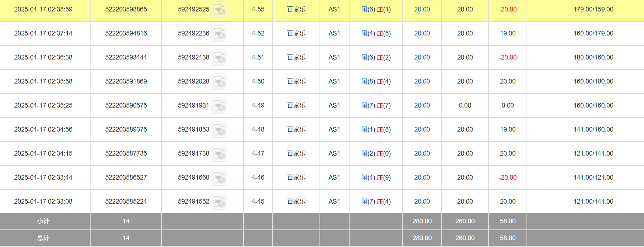Click the 总计 grand total row label
Viewport: 644px width, 247px height.
(x=43, y=238)
